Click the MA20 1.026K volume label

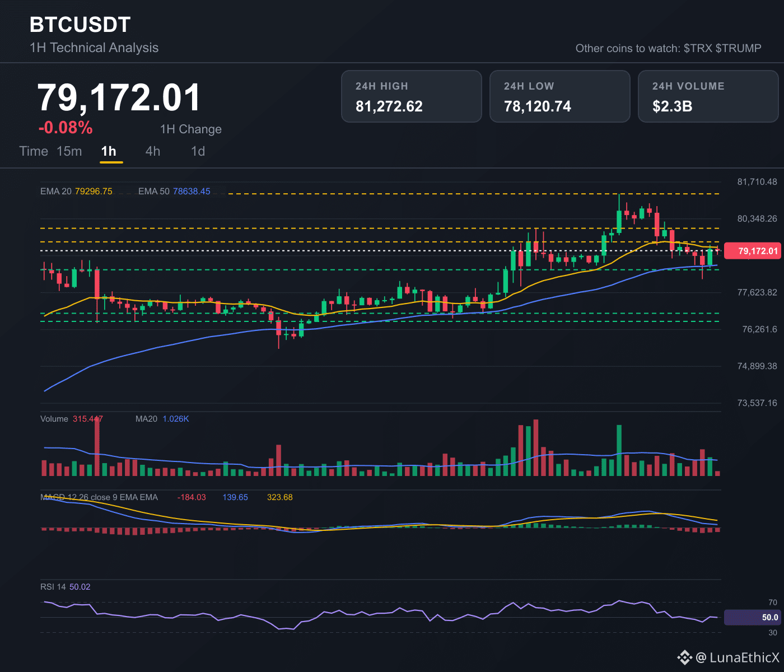pyautogui.click(x=162, y=419)
